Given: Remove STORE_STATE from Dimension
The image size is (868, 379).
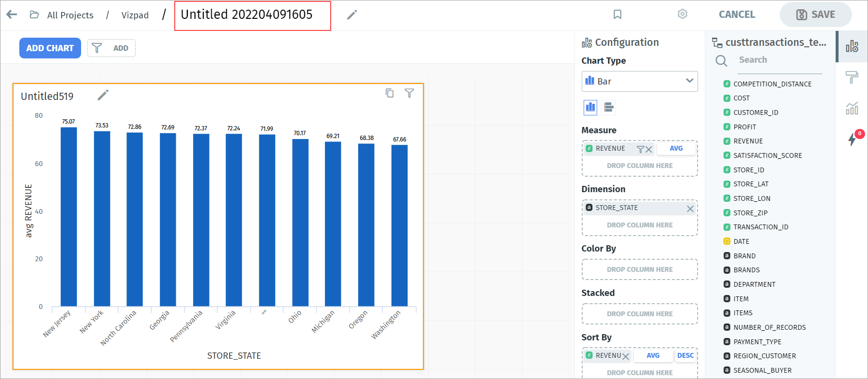Looking at the screenshot, I should pos(690,209).
